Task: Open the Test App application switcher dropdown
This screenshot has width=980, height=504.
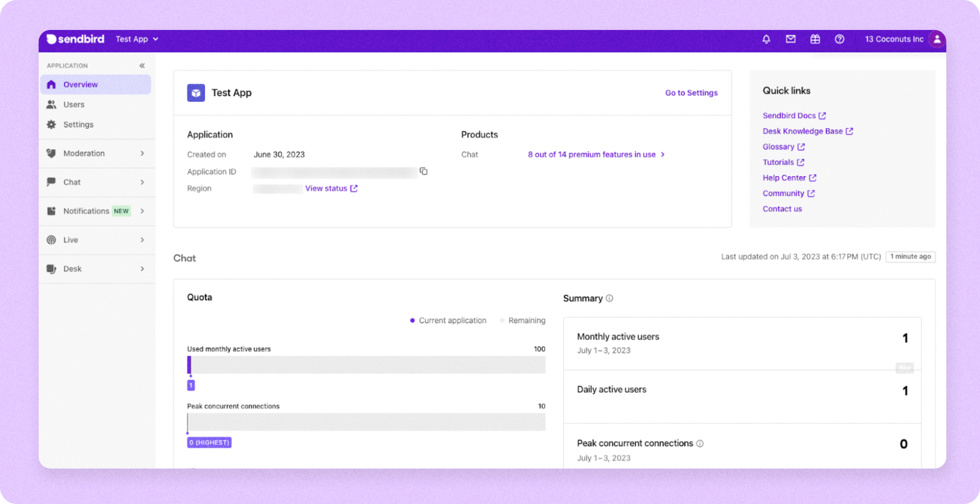Action: [x=137, y=39]
